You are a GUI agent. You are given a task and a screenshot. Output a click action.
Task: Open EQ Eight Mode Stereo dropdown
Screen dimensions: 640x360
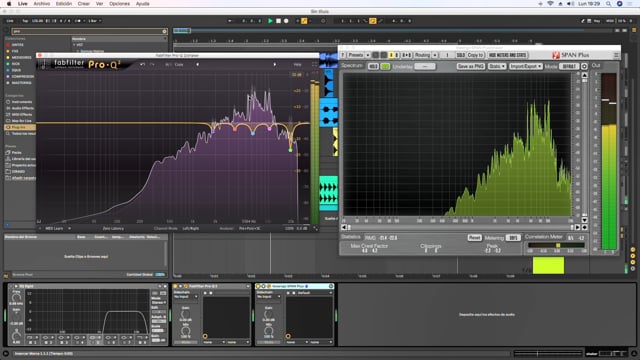click(x=158, y=302)
